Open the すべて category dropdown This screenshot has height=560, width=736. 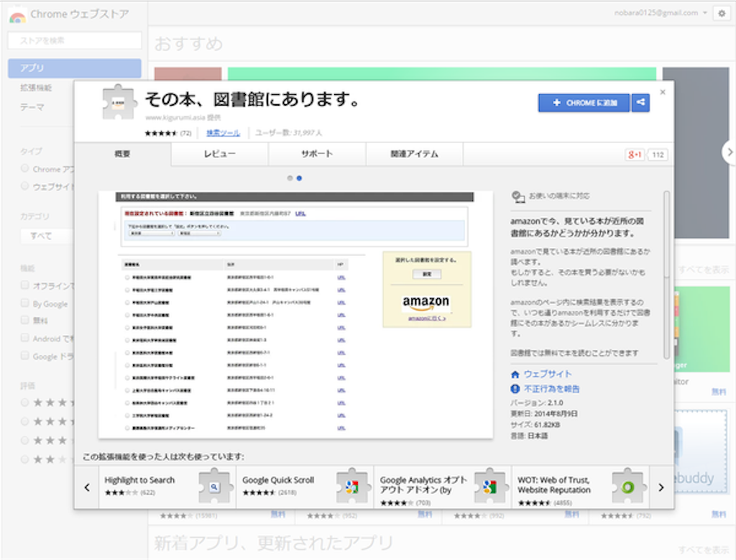tap(47, 236)
